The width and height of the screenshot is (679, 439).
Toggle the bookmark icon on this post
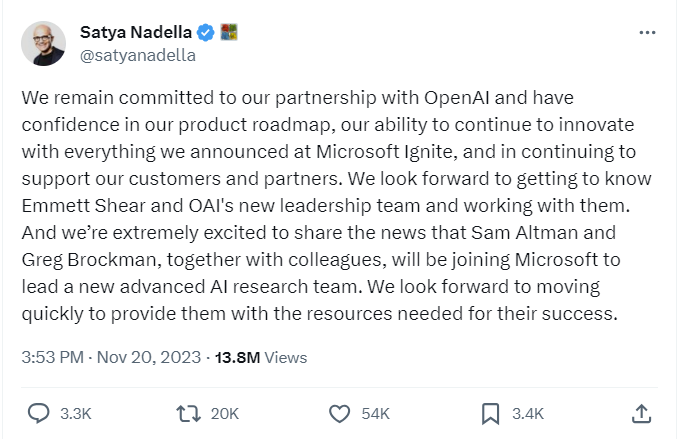[x=490, y=412]
